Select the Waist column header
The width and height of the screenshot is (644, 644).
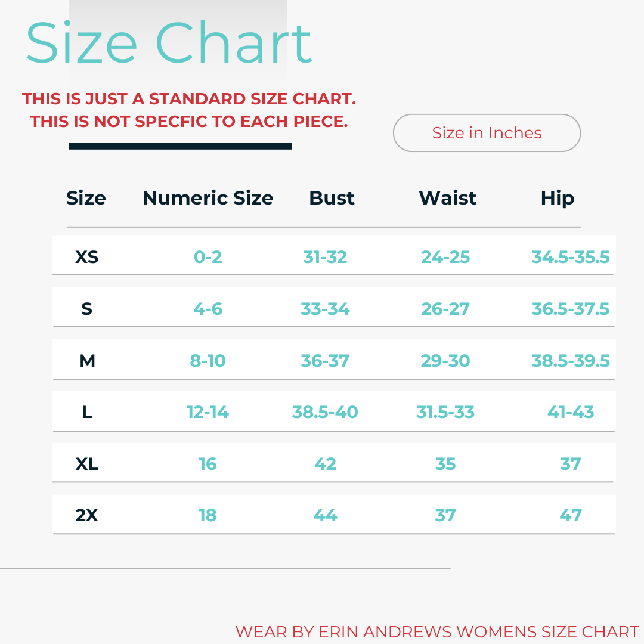(x=447, y=198)
